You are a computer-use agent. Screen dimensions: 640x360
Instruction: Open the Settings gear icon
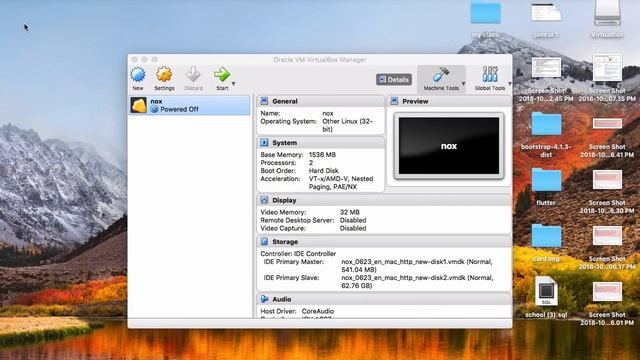(164, 75)
